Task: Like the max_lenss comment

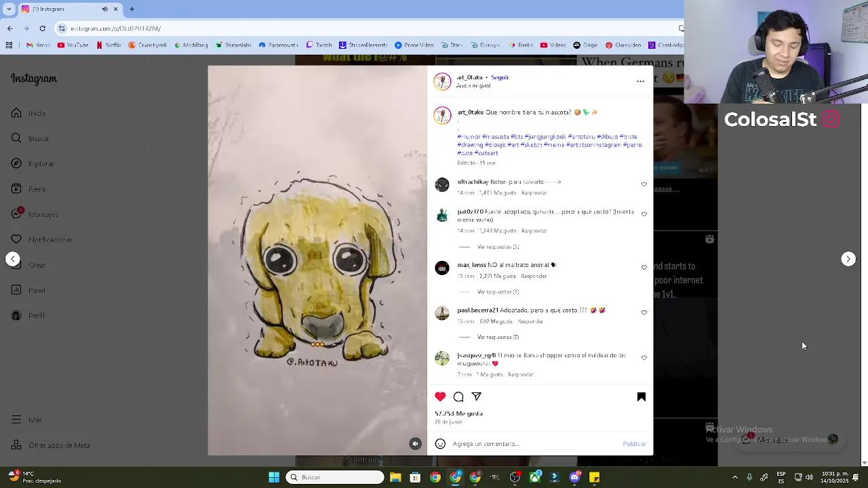Action: (x=644, y=267)
